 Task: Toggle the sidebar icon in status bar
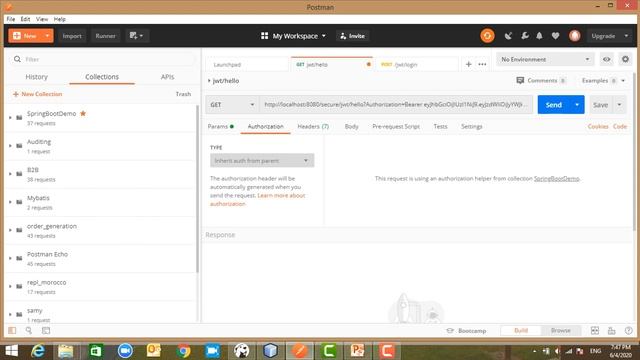tap(12, 331)
